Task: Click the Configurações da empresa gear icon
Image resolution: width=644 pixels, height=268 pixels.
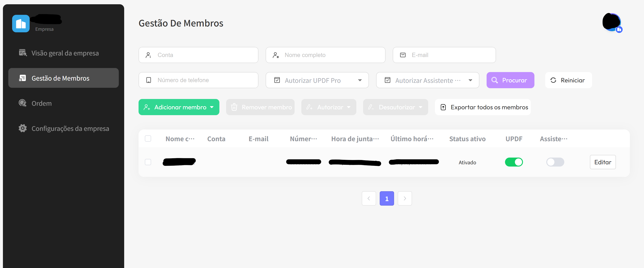Action: [22, 128]
